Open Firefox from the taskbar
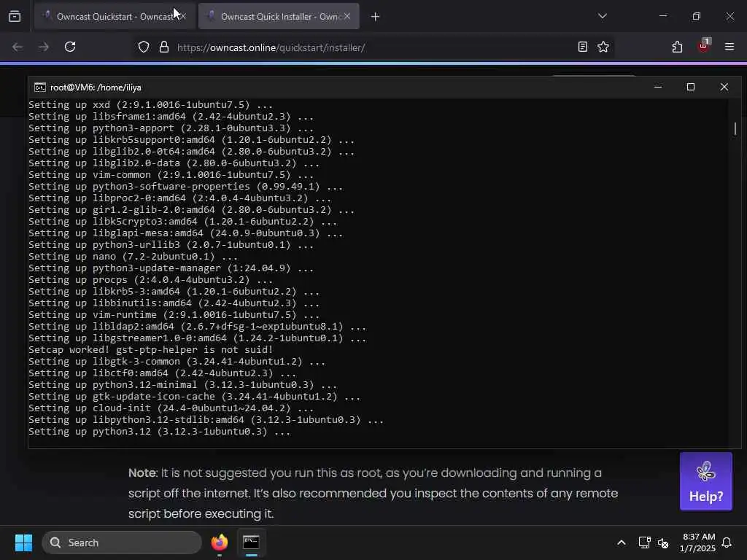The width and height of the screenshot is (747, 560). pyautogui.click(x=220, y=542)
